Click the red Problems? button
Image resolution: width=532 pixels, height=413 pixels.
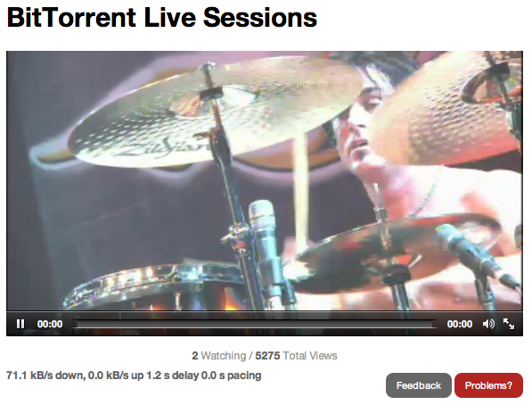tap(488, 385)
